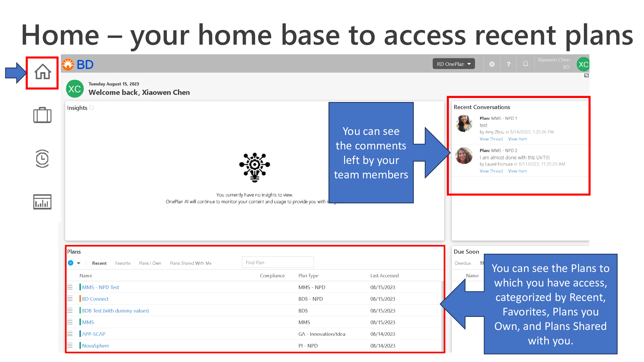The width and height of the screenshot is (644, 362).
Task: Click the Xiaowen Chen user name in header
Action: 553,60
